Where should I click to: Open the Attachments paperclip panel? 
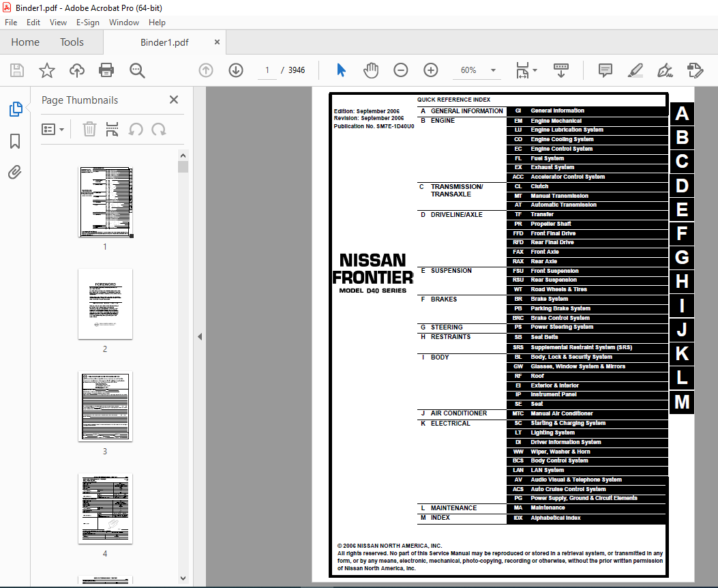14,172
